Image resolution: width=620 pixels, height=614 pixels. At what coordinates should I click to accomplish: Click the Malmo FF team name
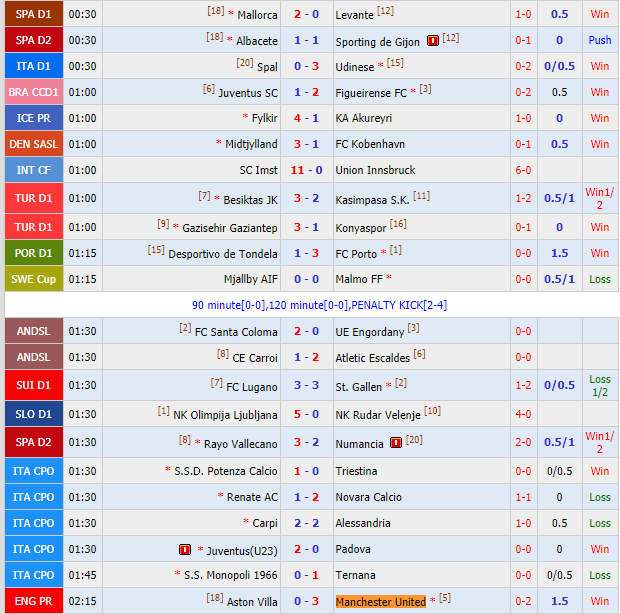(359, 280)
